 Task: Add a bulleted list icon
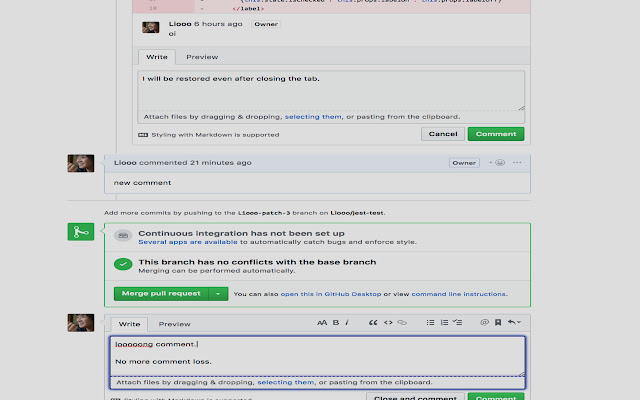[430, 322]
